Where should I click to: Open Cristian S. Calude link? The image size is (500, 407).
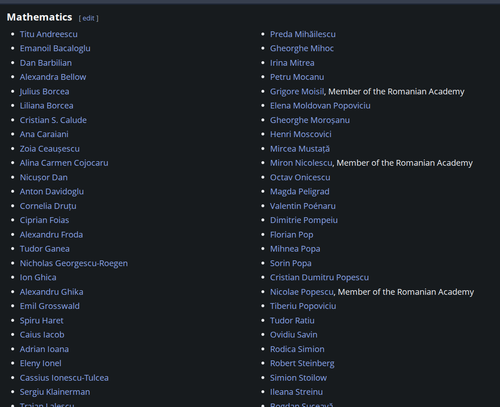tap(53, 120)
